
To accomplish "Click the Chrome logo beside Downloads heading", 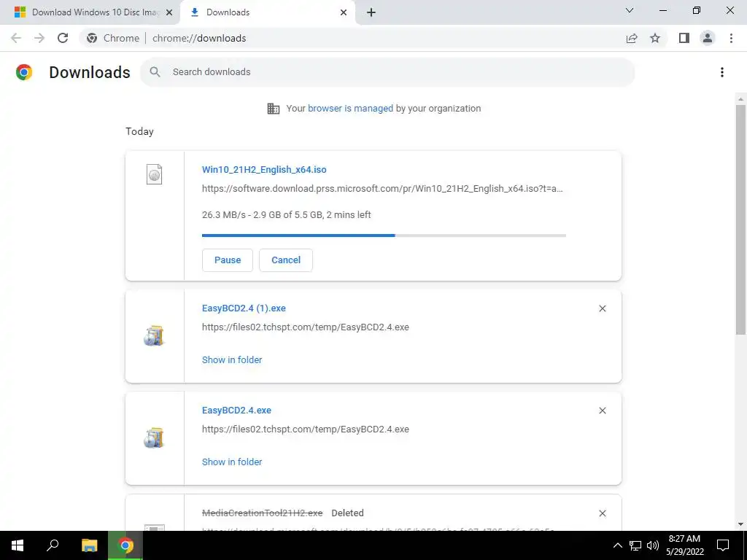I will click(x=24, y=72).
